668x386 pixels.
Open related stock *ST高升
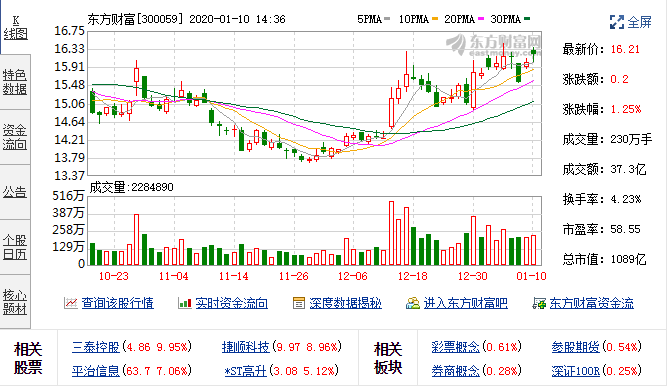tap(246, 371)
